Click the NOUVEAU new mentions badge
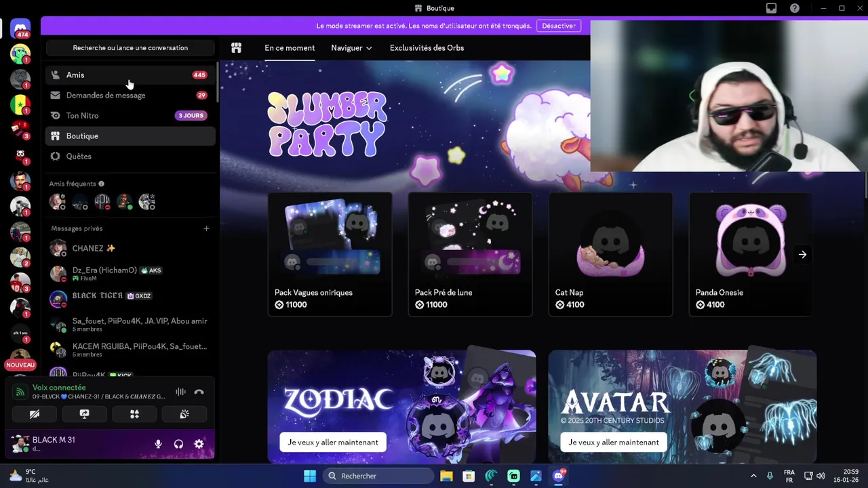Viewport: 868px width, 488px height. point(20,365)
